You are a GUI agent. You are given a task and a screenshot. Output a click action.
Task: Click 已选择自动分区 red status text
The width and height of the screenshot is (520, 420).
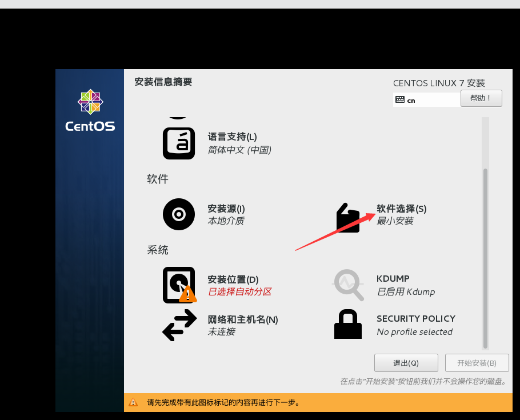click(x=240, y=291)
